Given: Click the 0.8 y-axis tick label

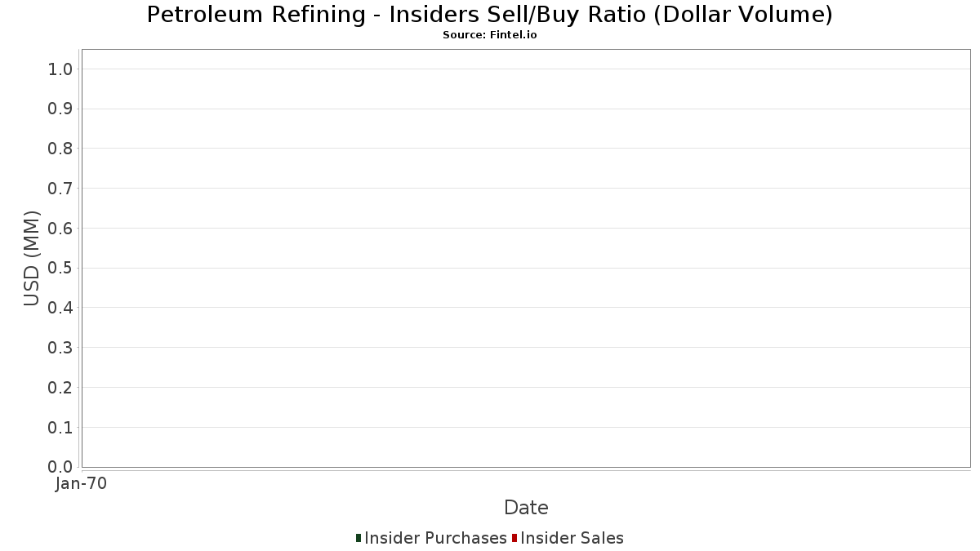Looking at the screenshot, I should pos(61,149).
